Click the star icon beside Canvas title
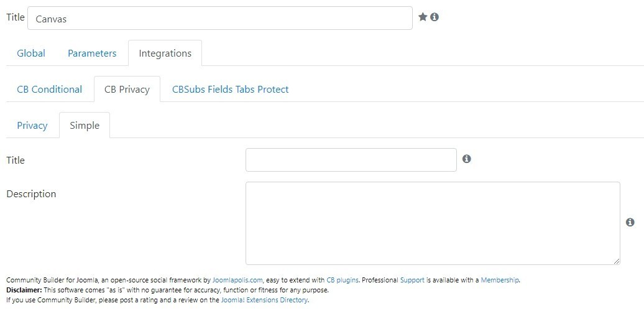This screenshot has height=321, width=644. point(423,17)
